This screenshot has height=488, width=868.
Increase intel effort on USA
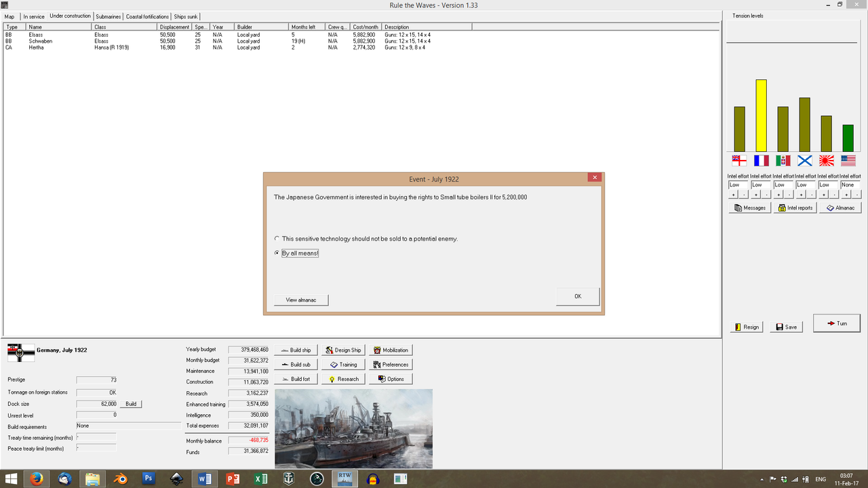click(846, 195)
